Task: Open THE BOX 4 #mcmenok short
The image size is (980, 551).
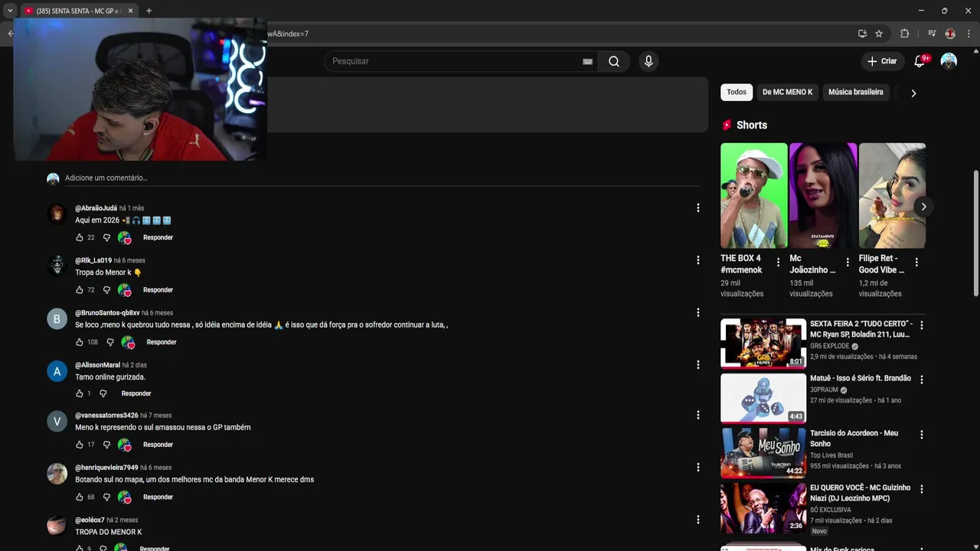Action: pyautogui.click(x=753, y=195)
